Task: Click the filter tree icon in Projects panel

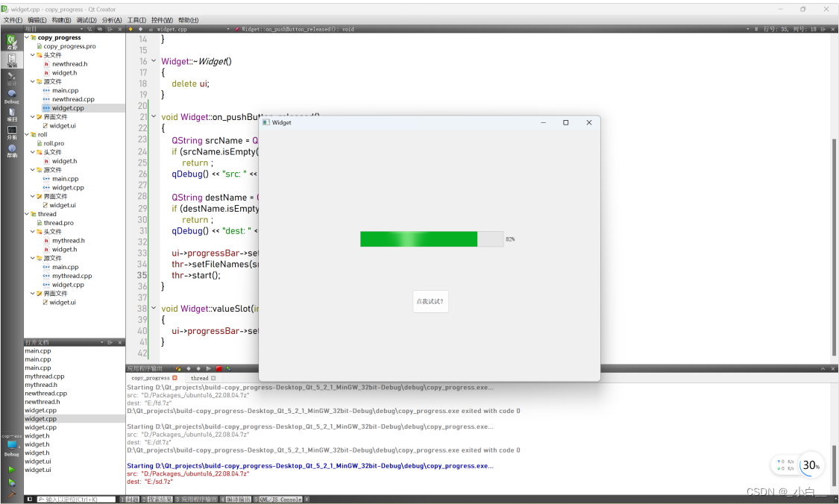Action: click(x=90, y=29)
